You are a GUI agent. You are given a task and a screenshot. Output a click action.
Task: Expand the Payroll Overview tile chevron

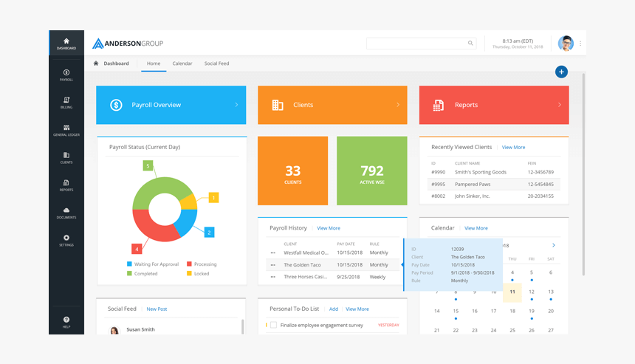(x=236, y=105)
